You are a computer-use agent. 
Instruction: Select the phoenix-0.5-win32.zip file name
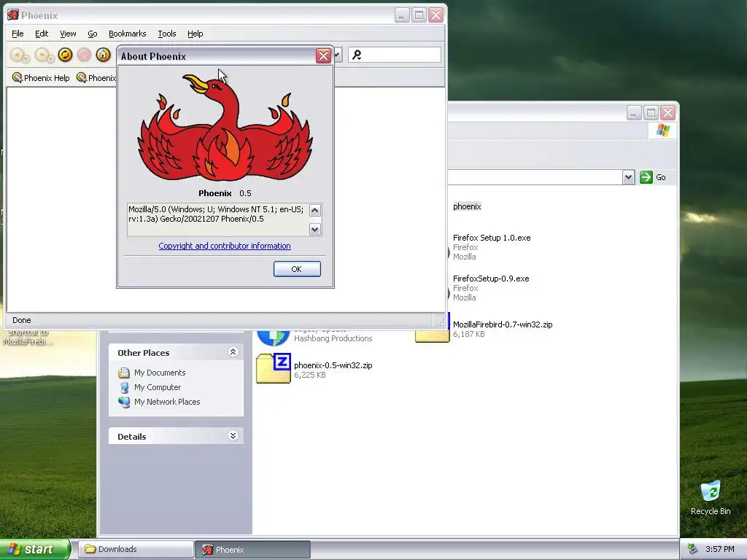333,365
